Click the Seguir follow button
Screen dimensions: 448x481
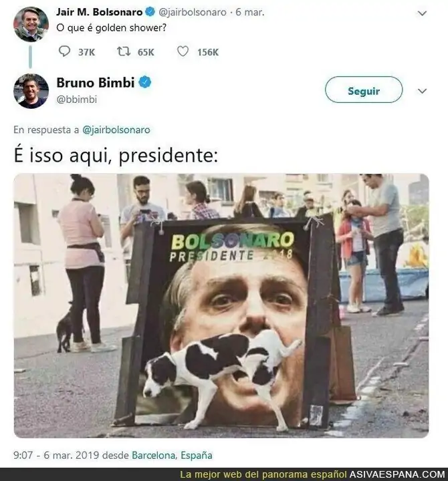point(364,90)
